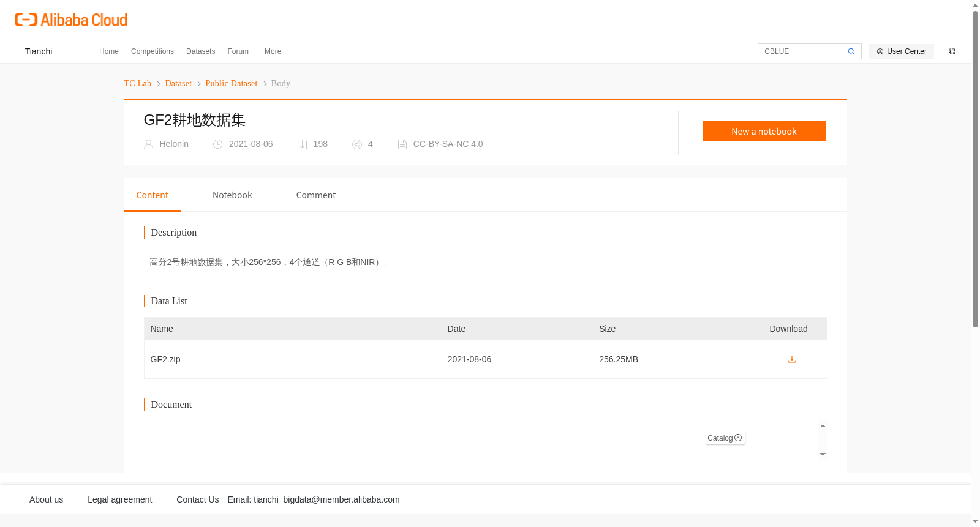The image size is (980, 527).
Task: Open the About us footer link
Action: 47,499
